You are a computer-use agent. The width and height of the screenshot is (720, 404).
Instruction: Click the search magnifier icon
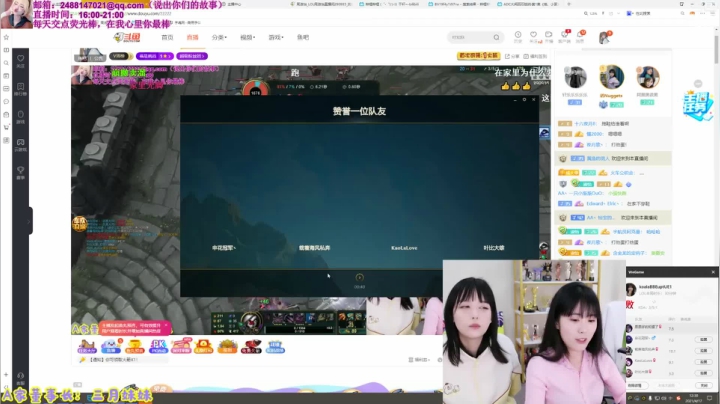point(496,37)
